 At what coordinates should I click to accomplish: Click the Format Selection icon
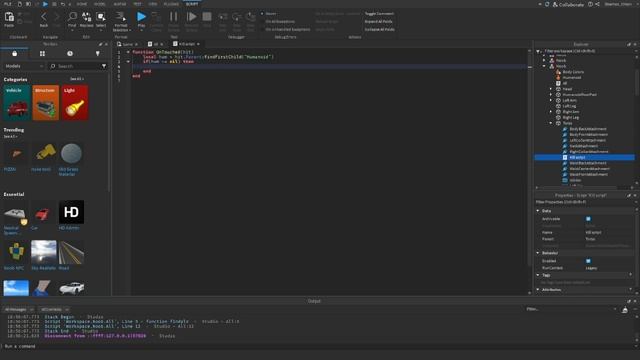tap(120, 17)
